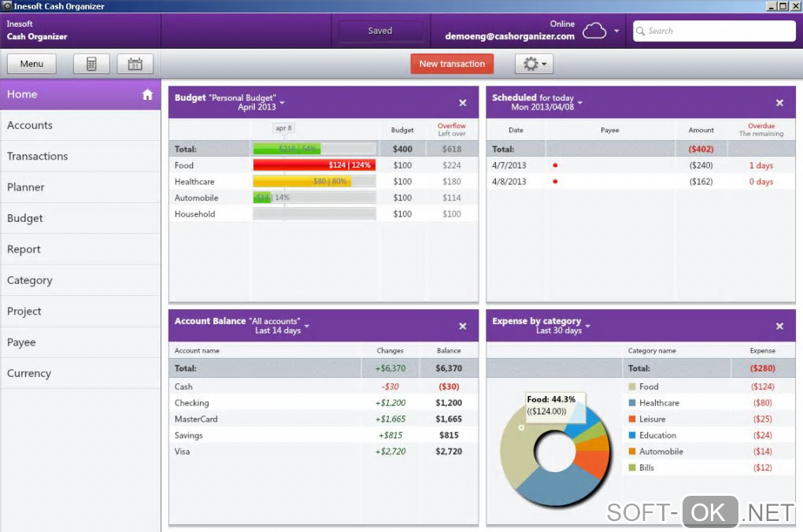
Task: Open Planner in the sidebar
Action: 80,187
